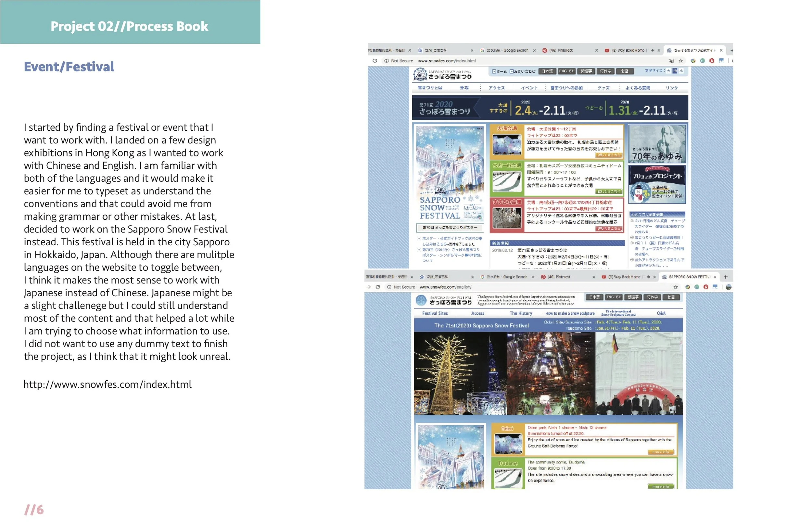Click reload icon in upper browser screenshot

[x=374, y=61]
